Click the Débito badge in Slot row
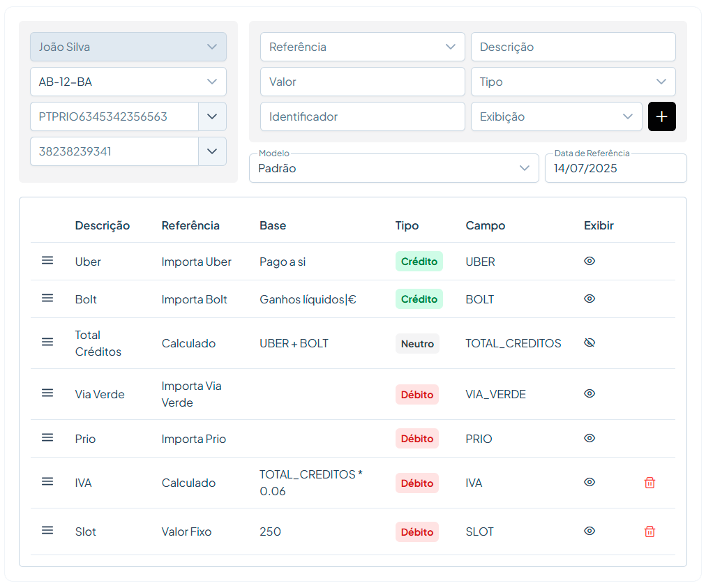706x588 pixels. click(x=417, y=532)
